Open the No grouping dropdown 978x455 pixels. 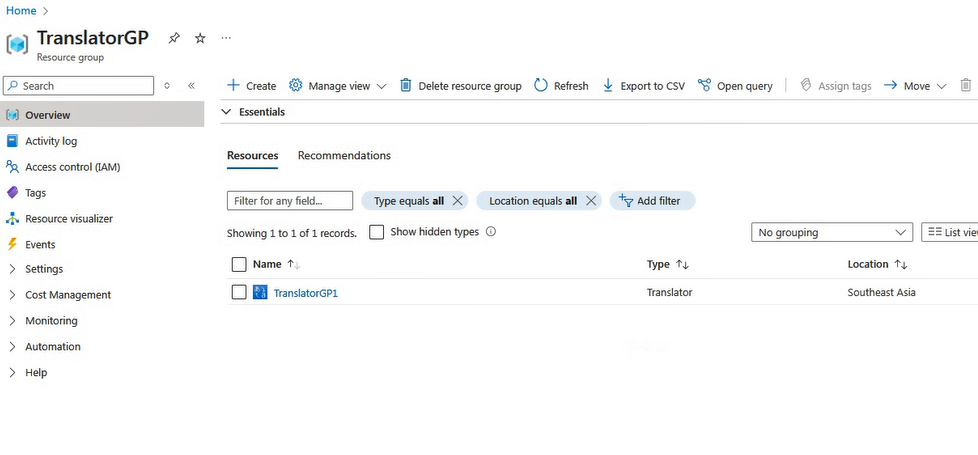[832, 232]
